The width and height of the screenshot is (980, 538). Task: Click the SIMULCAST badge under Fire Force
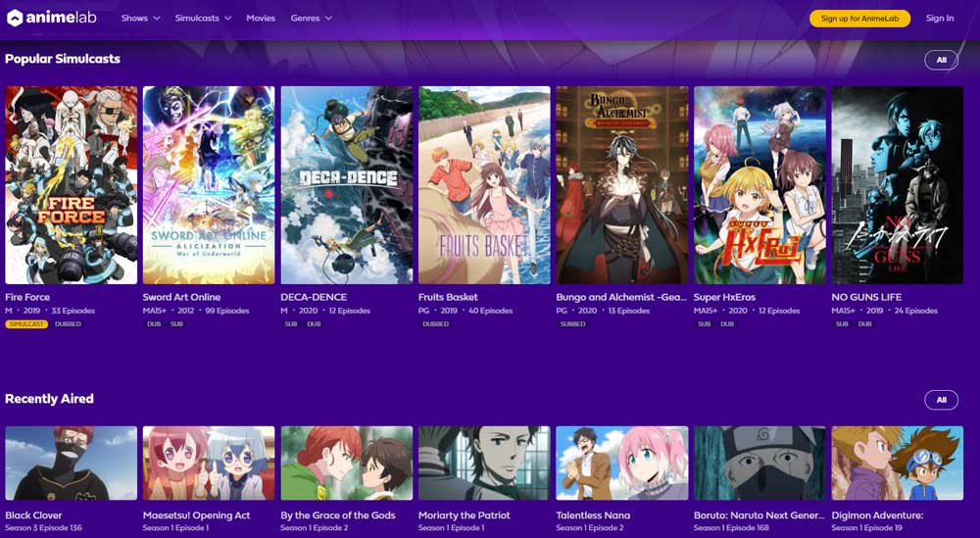pyautogui.click(x=26, y=324)
